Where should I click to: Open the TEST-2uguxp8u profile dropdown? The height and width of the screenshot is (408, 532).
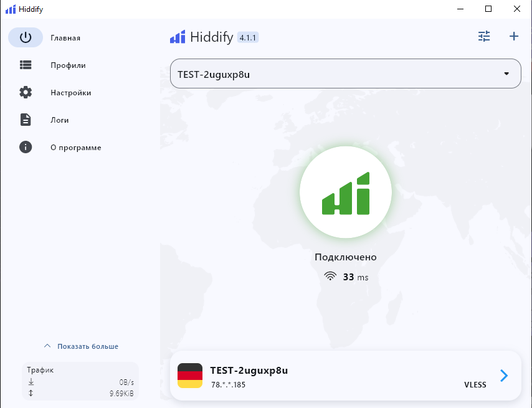[x=345, y=74]
